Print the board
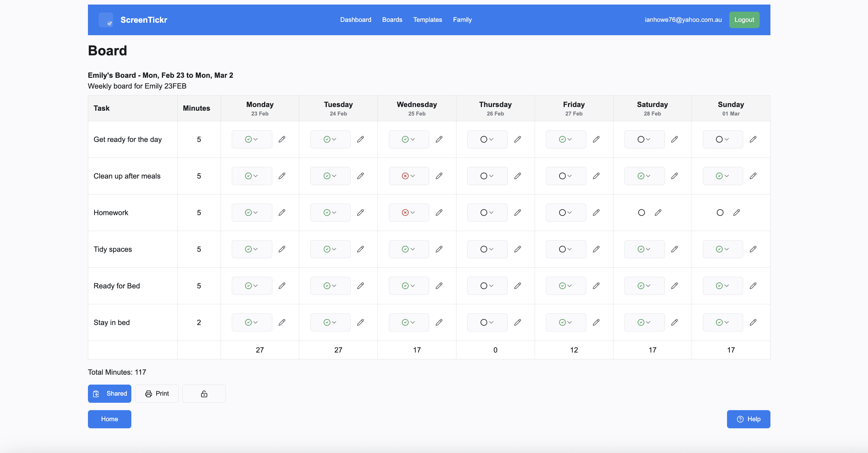Image resolution: width=868 pixels, height=453 pixels. [157, 394]
